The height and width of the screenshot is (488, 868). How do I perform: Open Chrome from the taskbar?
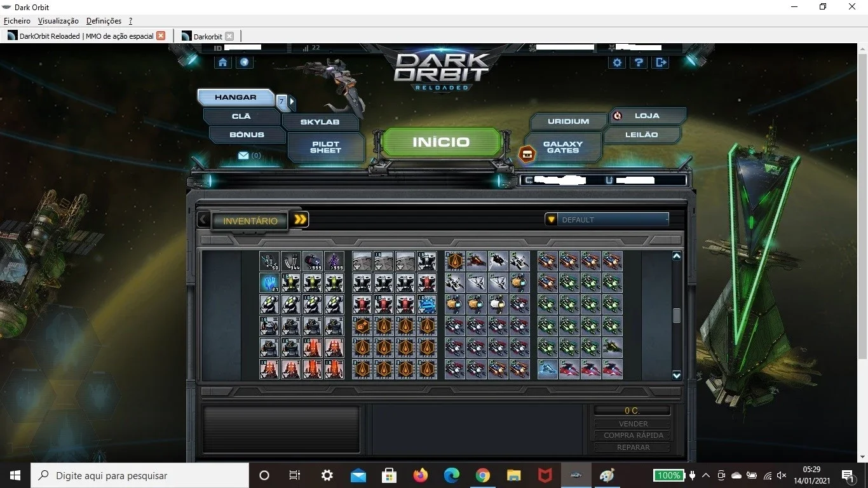[482, 475]
